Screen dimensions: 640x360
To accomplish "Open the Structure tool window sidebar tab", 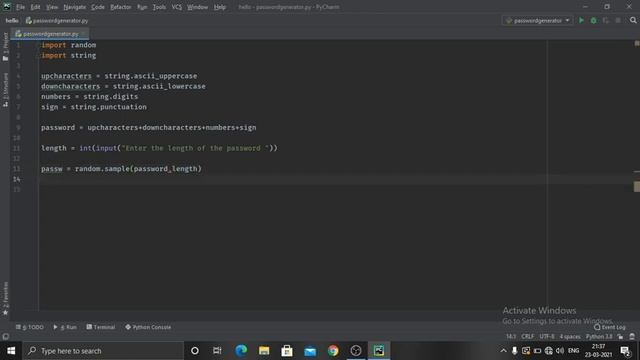I will 5,90.
